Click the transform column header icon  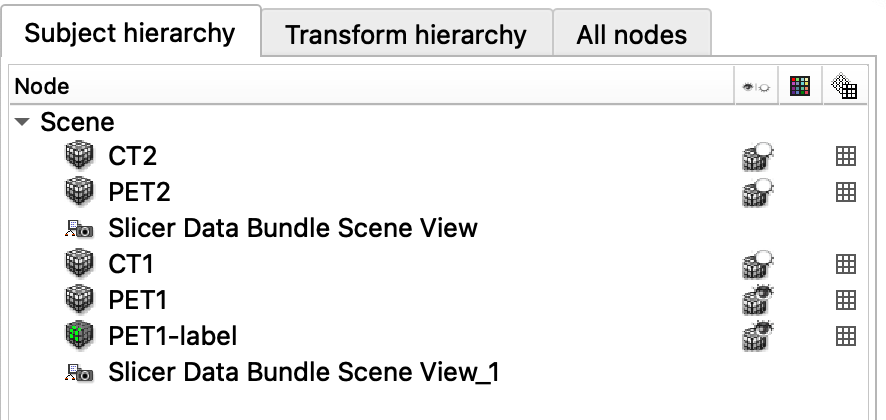pos(844,86)
